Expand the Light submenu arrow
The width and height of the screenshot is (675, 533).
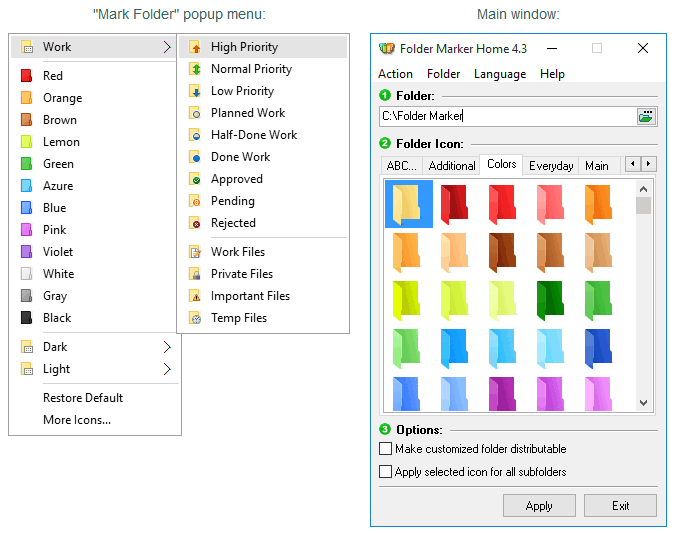coord(167,369)
